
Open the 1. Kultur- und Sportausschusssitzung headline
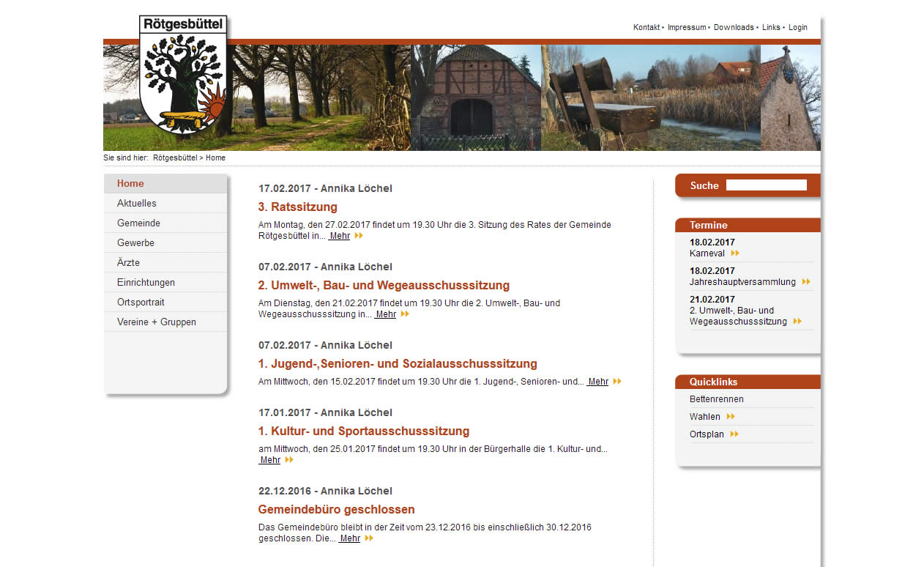click(364, 431)
